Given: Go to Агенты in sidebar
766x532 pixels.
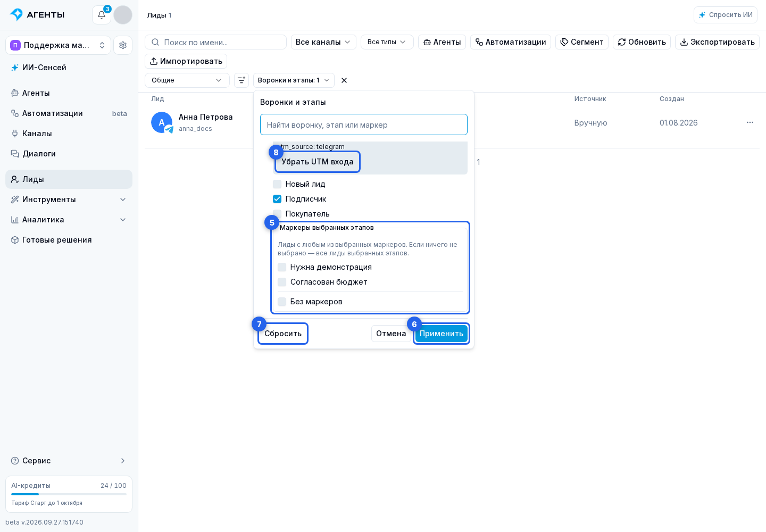Looking at the screenshot, I should click(69, 93).
